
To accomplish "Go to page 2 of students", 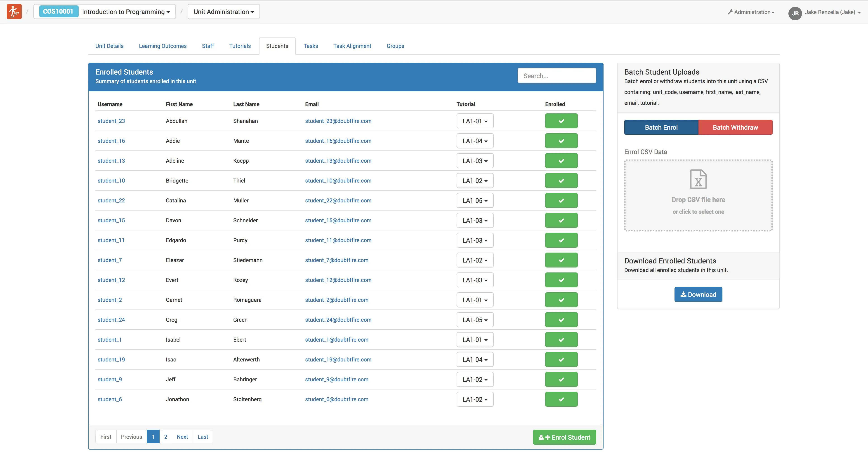I will point(165,436).
